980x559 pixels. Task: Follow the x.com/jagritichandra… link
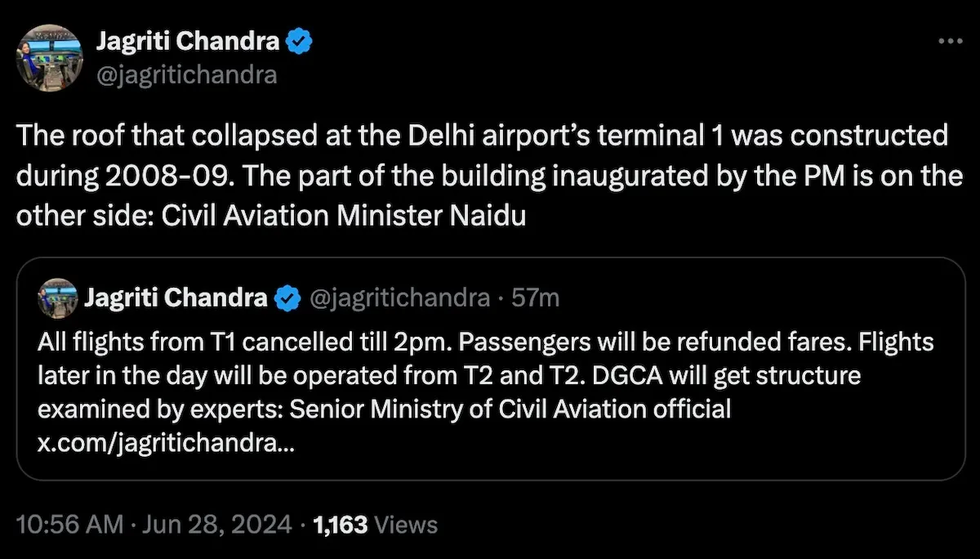click(x=167, y=443)
